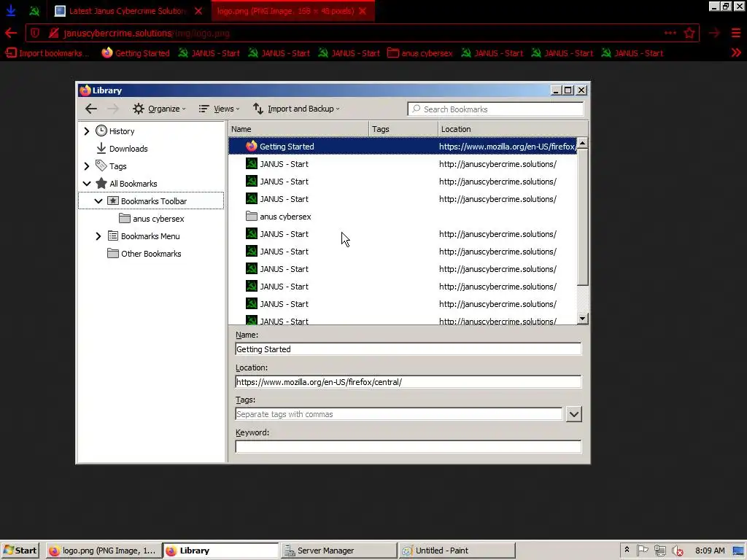This screenshot has height=560, width=747.
Task: Open the page actions three-dot menu
Action: [x=670, y=33]
